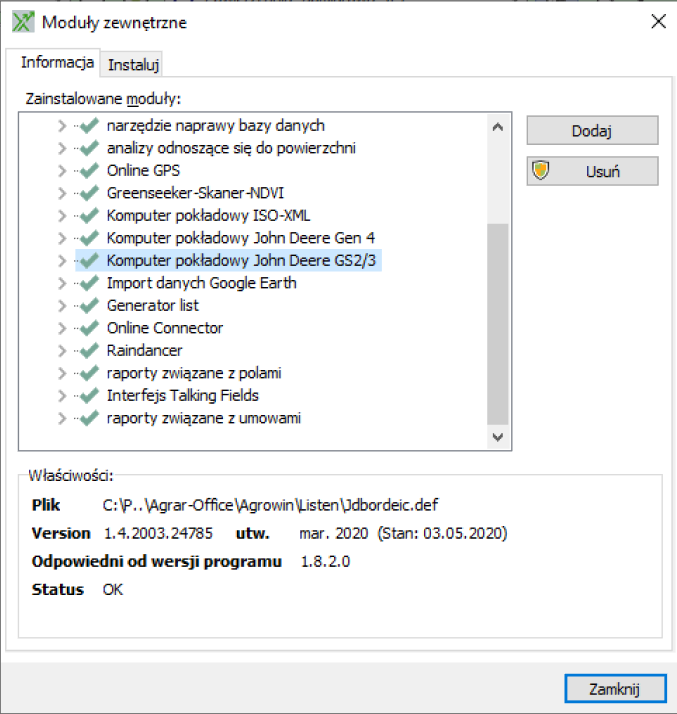Click the scroll up arrow of module list
Screen dimensions: 677x714
point(498,127)
